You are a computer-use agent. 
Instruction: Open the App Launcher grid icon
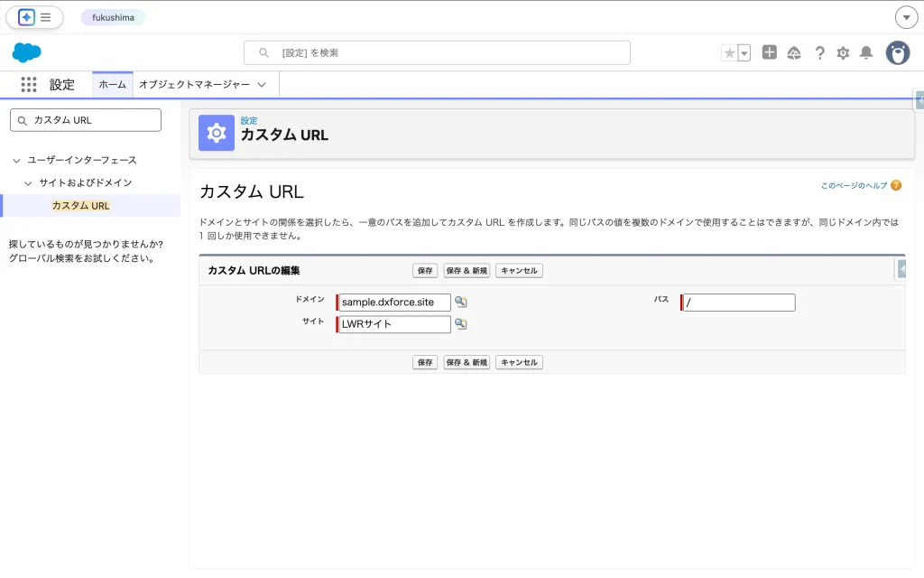[29, 85]
